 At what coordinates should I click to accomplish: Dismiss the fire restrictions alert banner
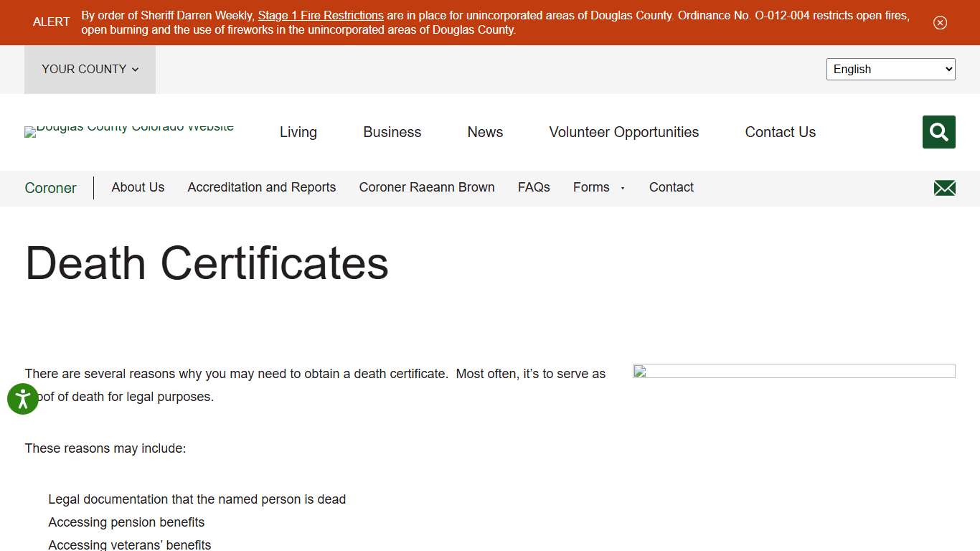[x=940, y=22]
